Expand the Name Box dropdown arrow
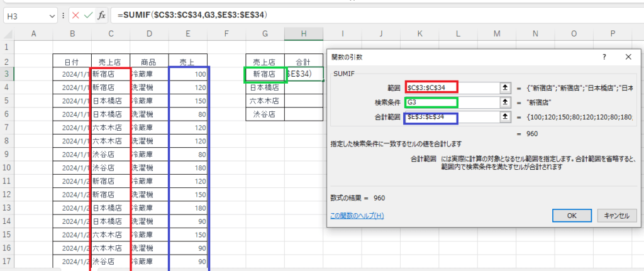644x271 pixels. pyautogui.click(x=52, y=16)
